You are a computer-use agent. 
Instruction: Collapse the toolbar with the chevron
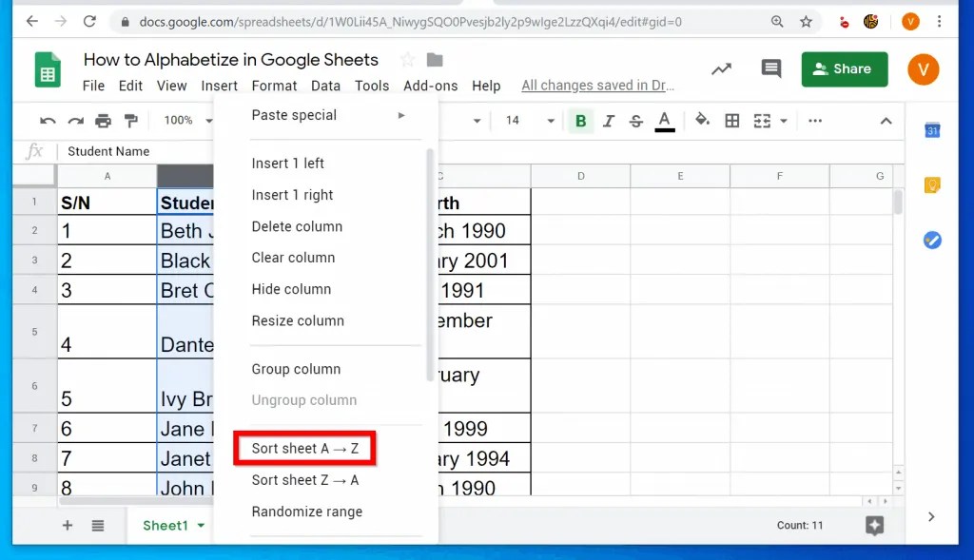point(885,121)
